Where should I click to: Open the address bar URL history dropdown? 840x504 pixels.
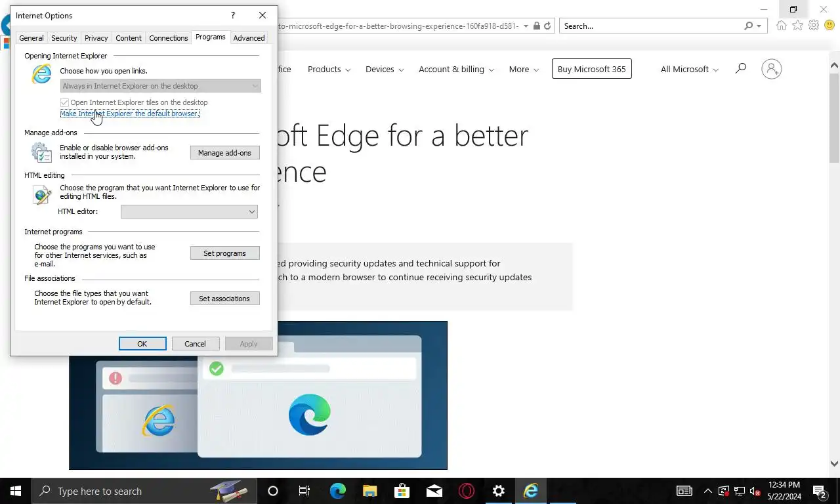526,26
